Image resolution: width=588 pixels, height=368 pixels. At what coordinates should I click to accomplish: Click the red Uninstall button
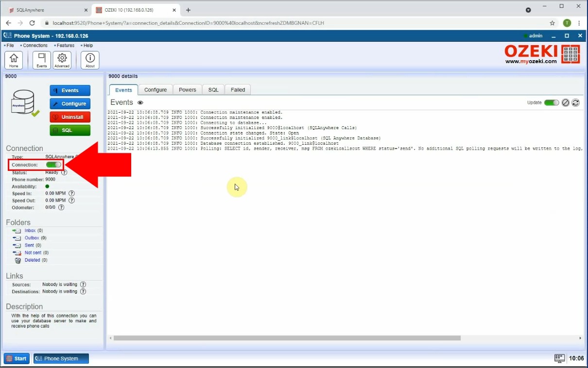tap(70, 117)
